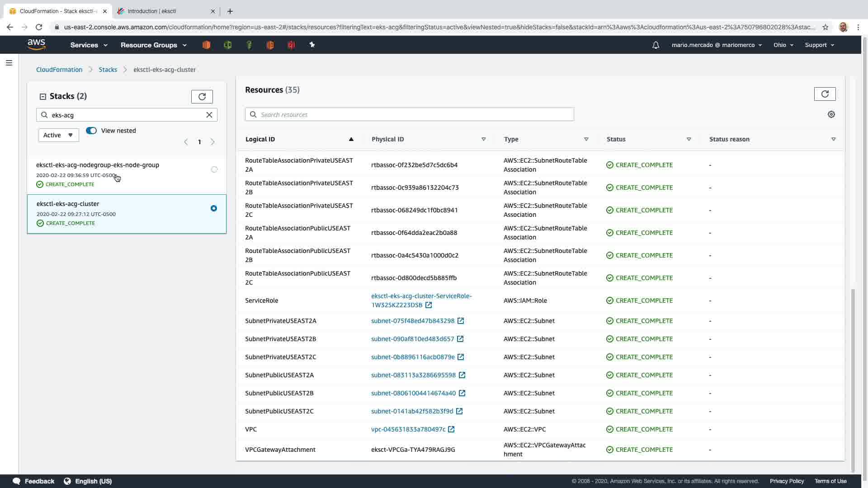The height and width of the screenshot is (488, 868).
Task: Click the Stacks breadcrumb link
Action: coord(108,70)
